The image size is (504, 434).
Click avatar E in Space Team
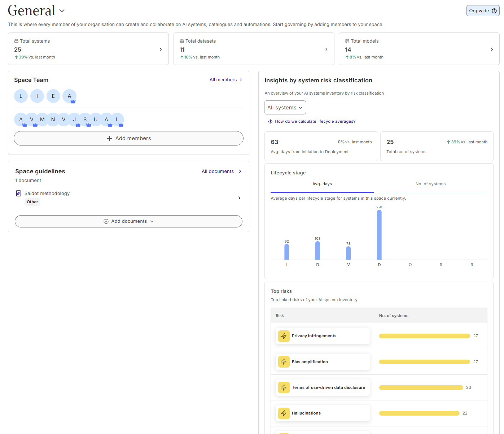pyautogui.click(x=53, y=96)
